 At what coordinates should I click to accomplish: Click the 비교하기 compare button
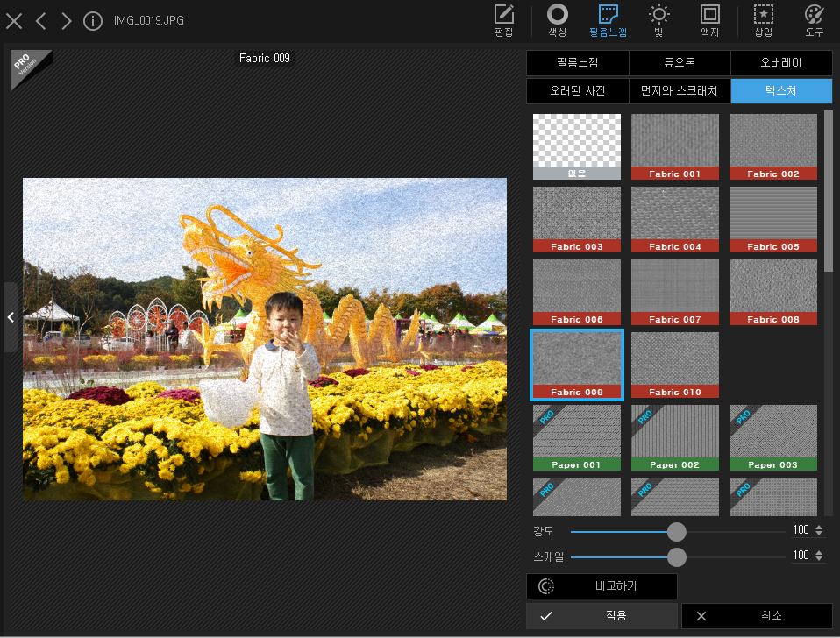[x=602, y=586]
